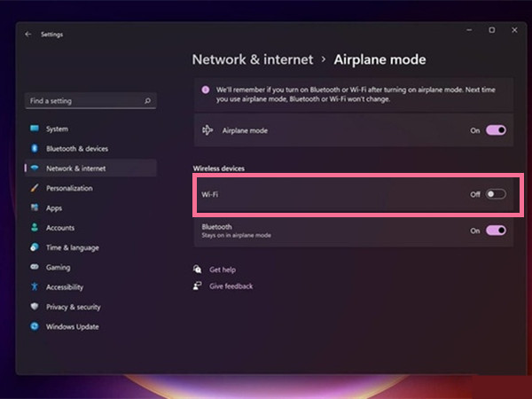Click the System icon in sidebar
532x399 pixels.
click(x=35, y=129)
